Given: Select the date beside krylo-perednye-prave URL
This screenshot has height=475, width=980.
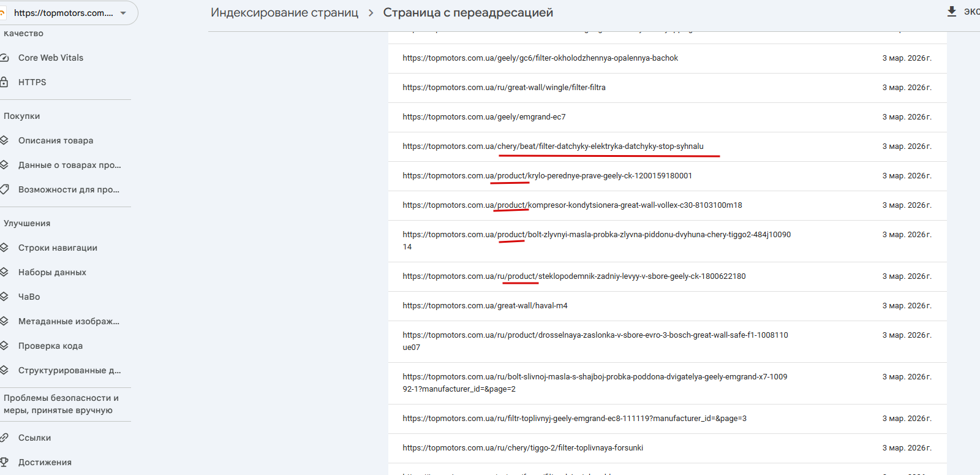Looking at the screenshot, I should click(907, 176).
